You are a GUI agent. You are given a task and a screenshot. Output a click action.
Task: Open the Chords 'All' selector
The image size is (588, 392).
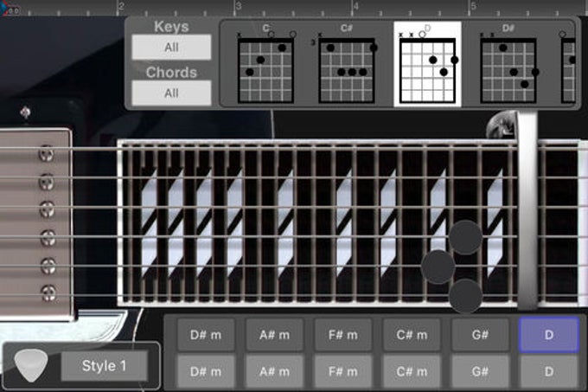(171, 93)
